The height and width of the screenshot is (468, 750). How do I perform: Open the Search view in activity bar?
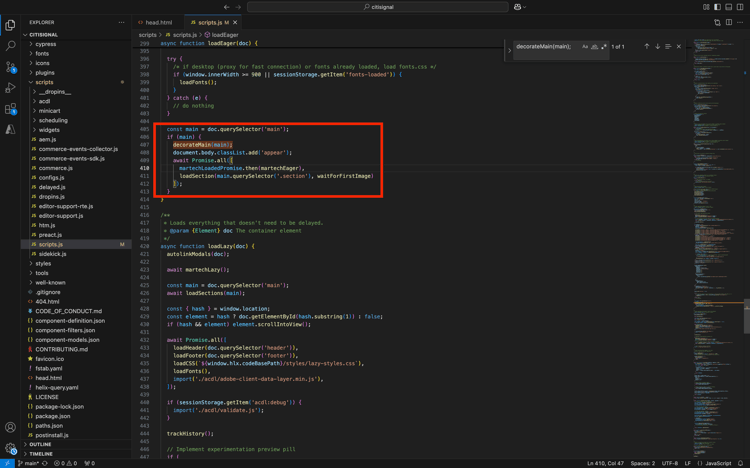(10, 46)
